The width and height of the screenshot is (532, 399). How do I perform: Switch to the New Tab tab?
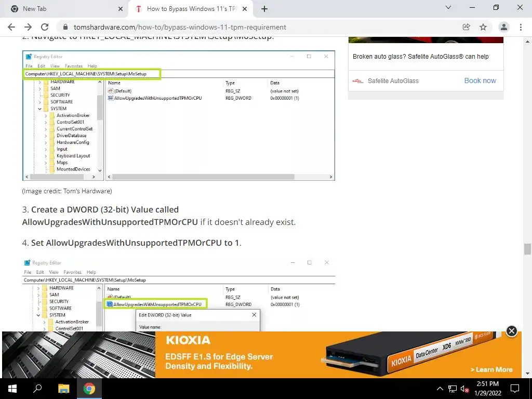pos(64,9)
